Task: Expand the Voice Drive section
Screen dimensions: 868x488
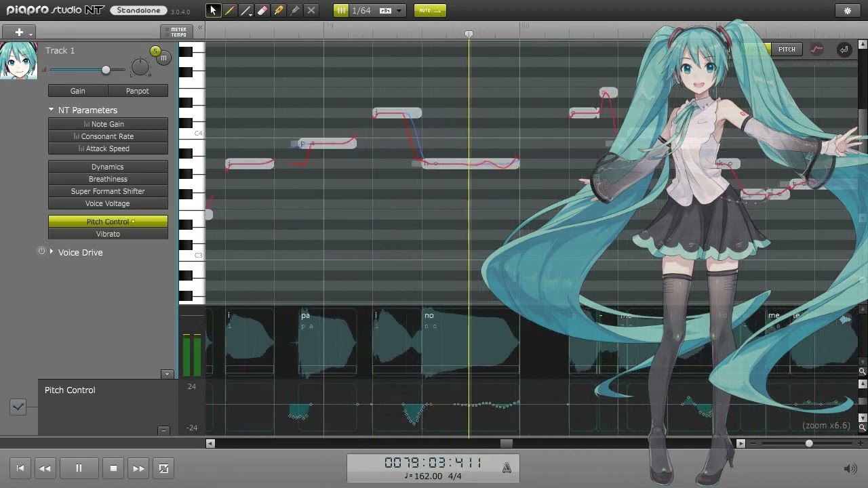Action: (52, 252)
